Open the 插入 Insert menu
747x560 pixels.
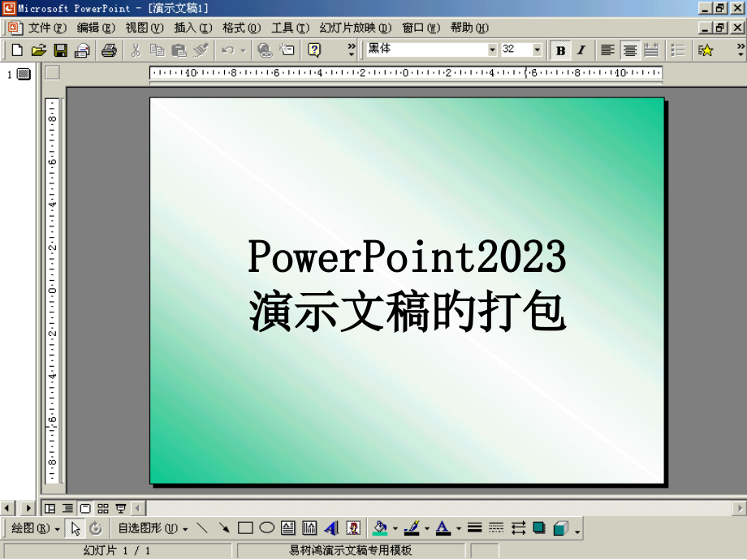(193, 28)
